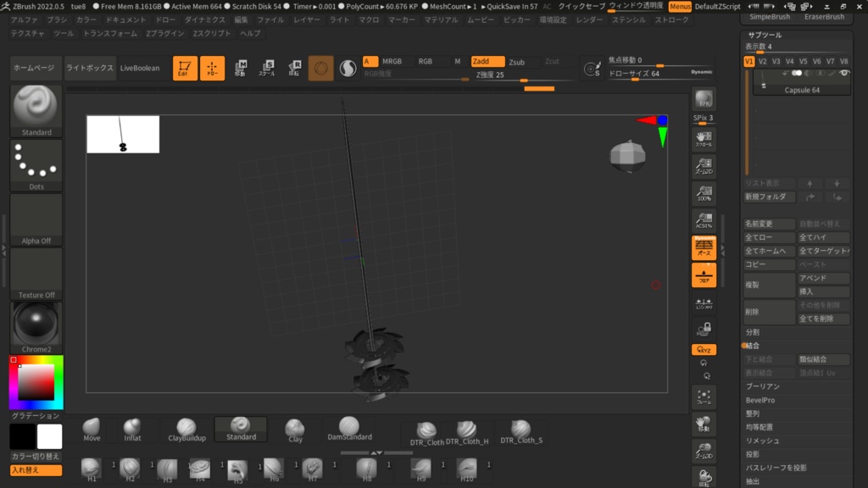Adjust the ドローサイズ 64 slider
The height and width of the screenshot is (488, 868).
tap(660, 75)
